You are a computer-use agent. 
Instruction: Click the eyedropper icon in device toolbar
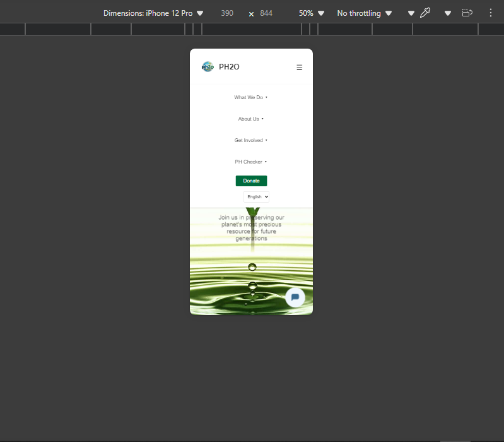click(425, 13)
